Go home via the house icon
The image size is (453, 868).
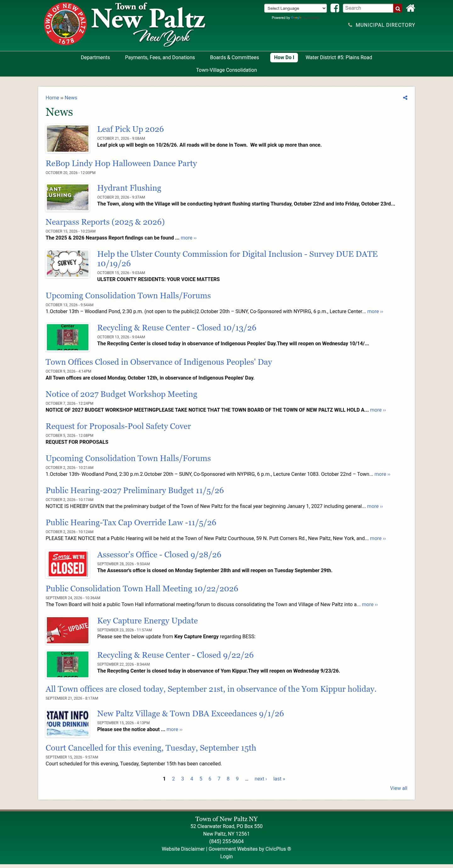click(410, 8)
